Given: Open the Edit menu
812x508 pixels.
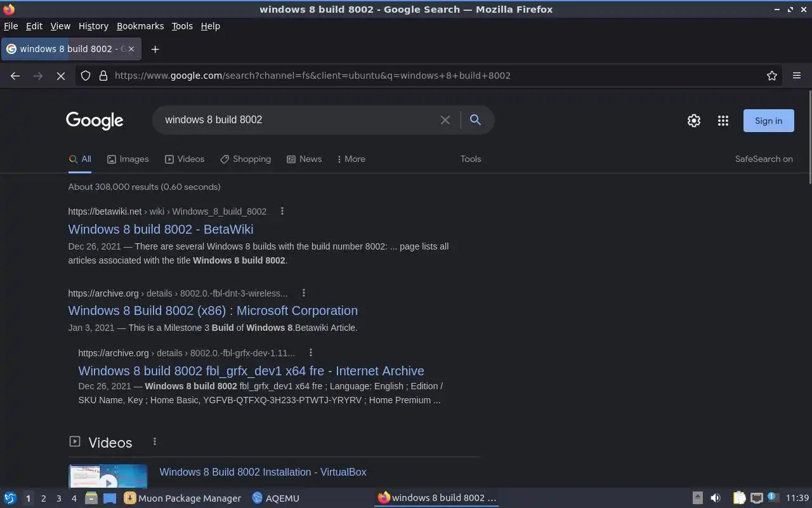Looking at the screenshot, I should tap(34, 26).
